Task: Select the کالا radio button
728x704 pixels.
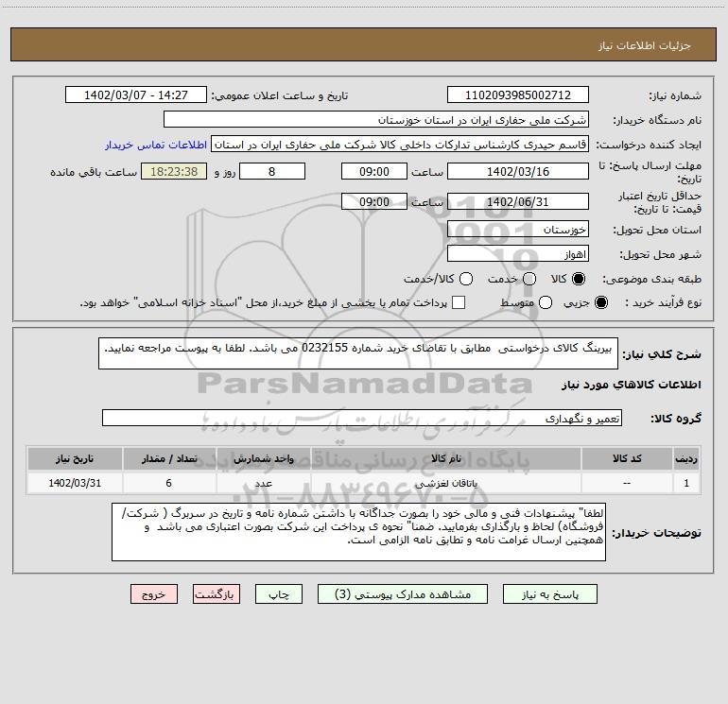Action: (x=579, y=279)
